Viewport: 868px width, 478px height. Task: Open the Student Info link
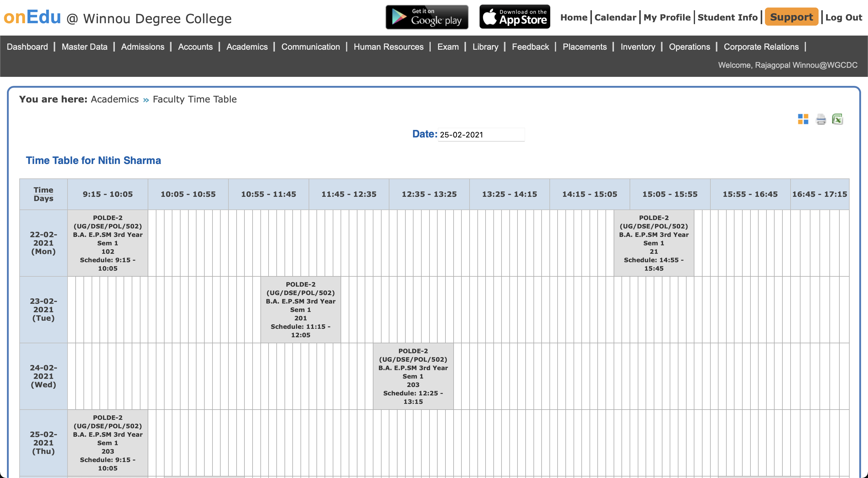click(727, 17)
